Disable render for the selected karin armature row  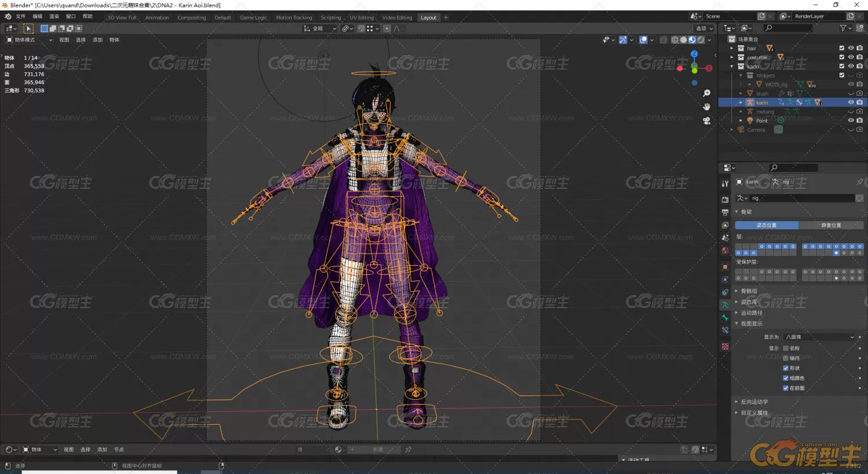pos(860,102)
